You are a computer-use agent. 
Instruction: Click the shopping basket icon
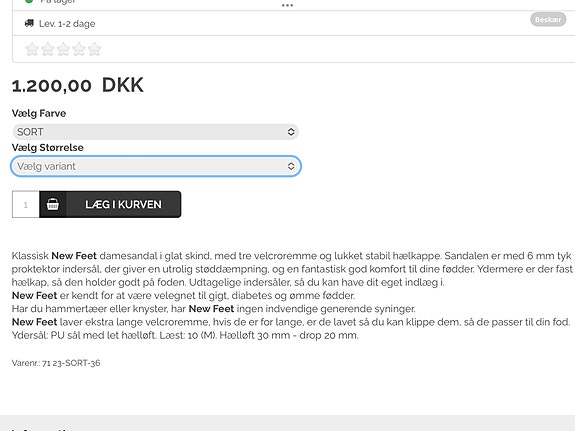tap(53, 204)
